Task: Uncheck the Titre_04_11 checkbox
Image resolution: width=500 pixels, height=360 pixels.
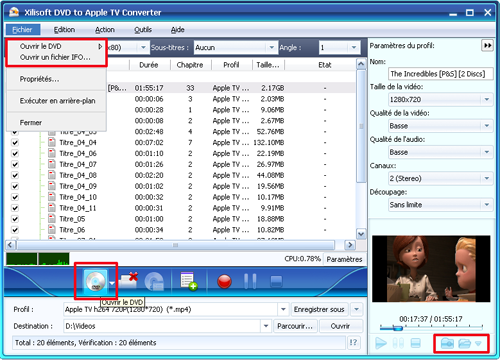Action: 15,208
